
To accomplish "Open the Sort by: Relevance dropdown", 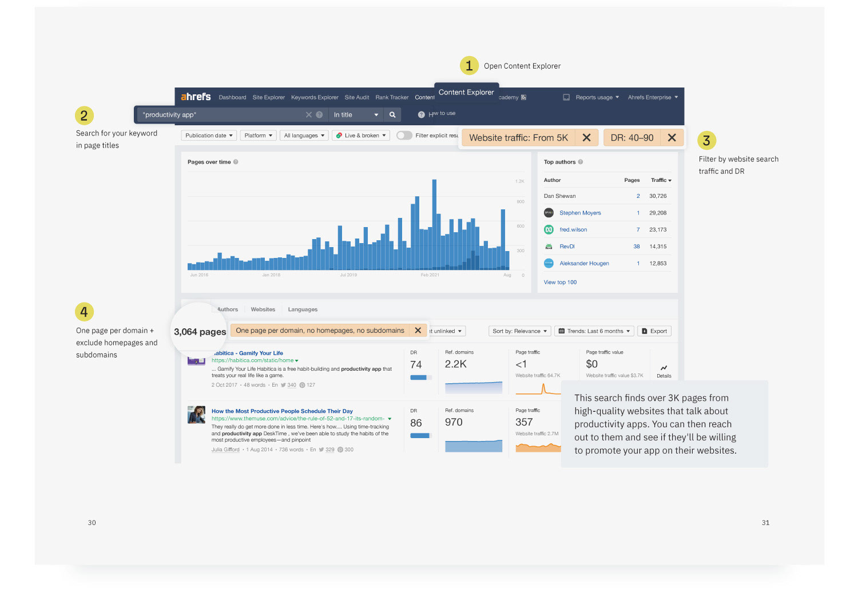I will click(520, 331).
